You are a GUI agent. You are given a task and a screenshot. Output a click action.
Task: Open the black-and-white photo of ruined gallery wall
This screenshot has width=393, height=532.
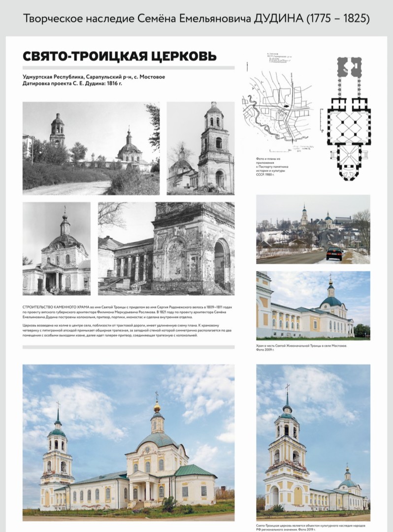(x=166, y=248)
